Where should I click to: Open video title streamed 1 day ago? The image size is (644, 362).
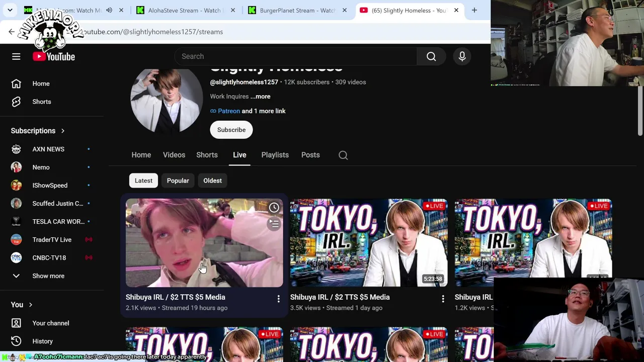tap(340, 297)
